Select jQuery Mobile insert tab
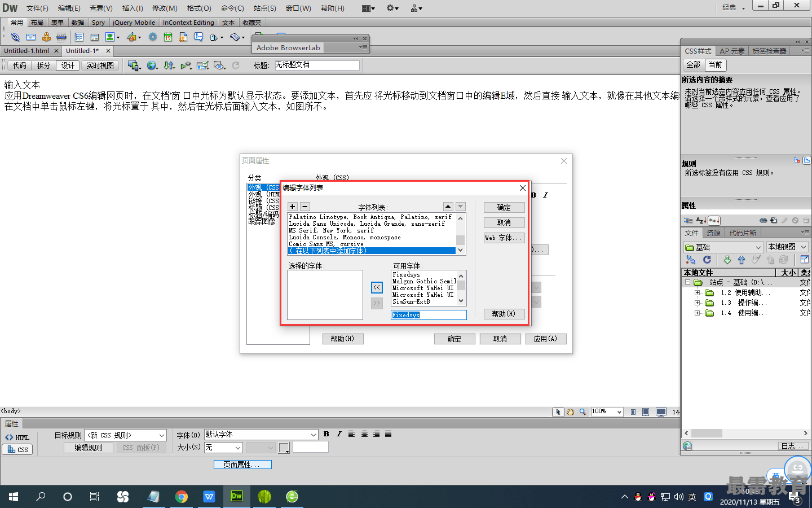 coord(134,23)
